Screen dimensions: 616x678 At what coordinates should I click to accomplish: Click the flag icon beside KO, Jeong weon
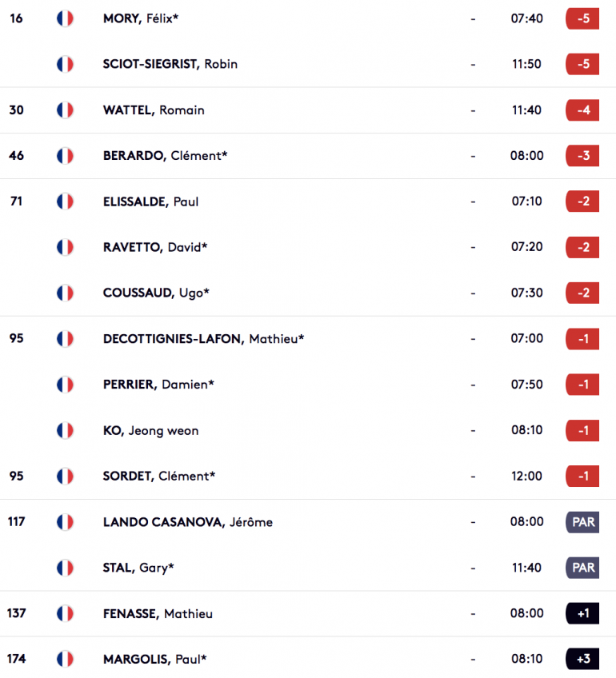click(x=65, y=431)
